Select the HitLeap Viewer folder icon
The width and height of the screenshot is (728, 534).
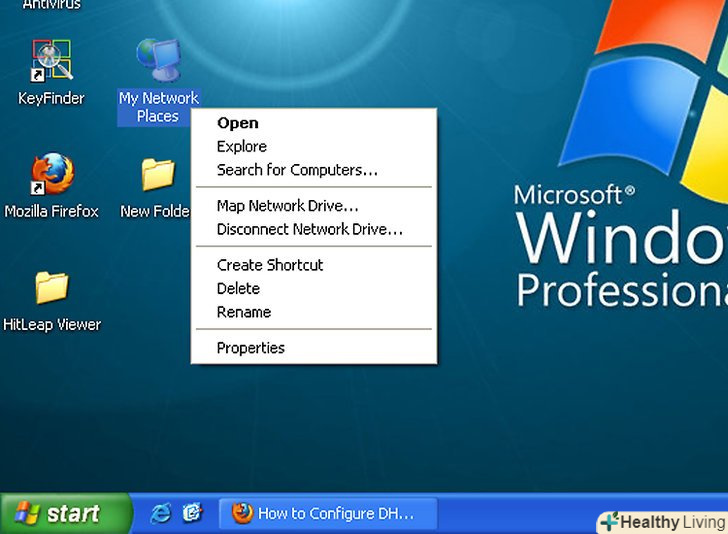(x=52, y=287)
